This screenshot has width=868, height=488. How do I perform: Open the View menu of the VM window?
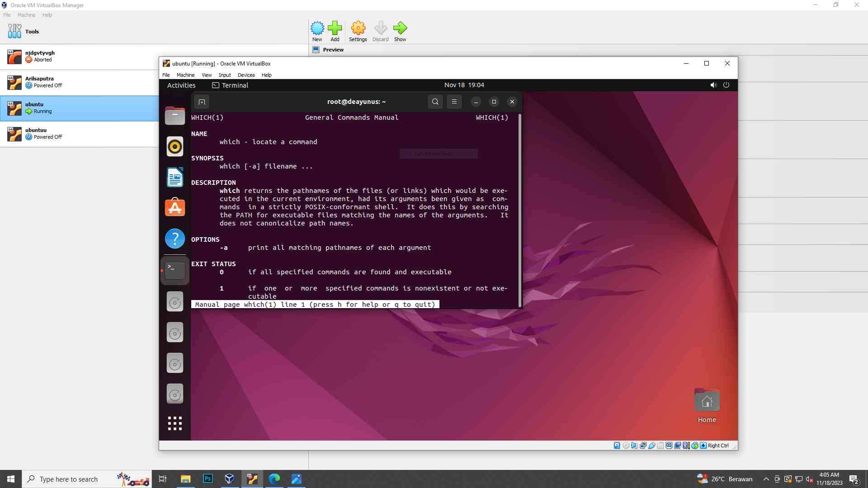click(207, 75)
